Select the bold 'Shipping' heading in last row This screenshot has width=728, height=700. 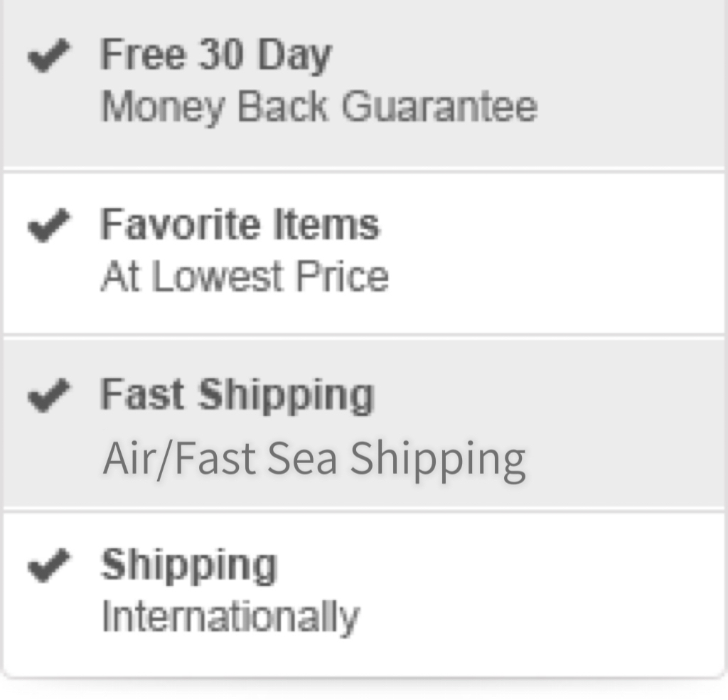coord(188,566)
